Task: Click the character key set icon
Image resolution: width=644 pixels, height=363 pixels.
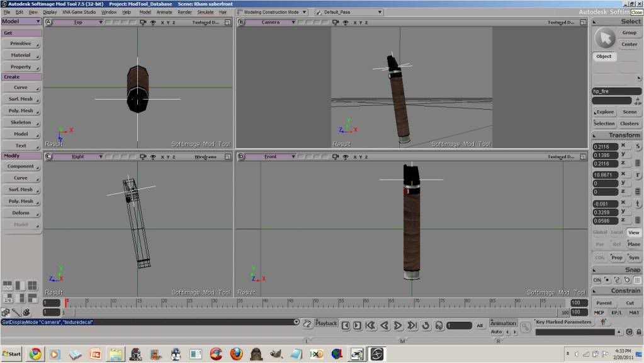Action: click(x=603, y=322)
